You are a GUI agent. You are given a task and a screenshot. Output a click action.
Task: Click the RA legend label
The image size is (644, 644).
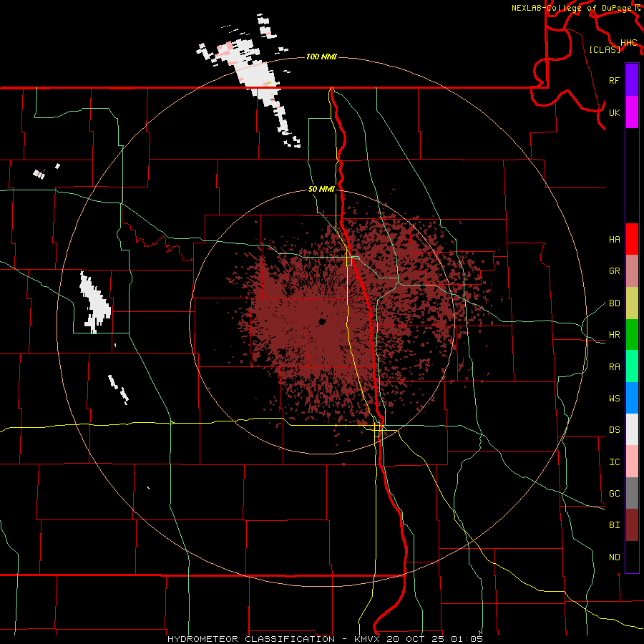[x=614, y=367]
